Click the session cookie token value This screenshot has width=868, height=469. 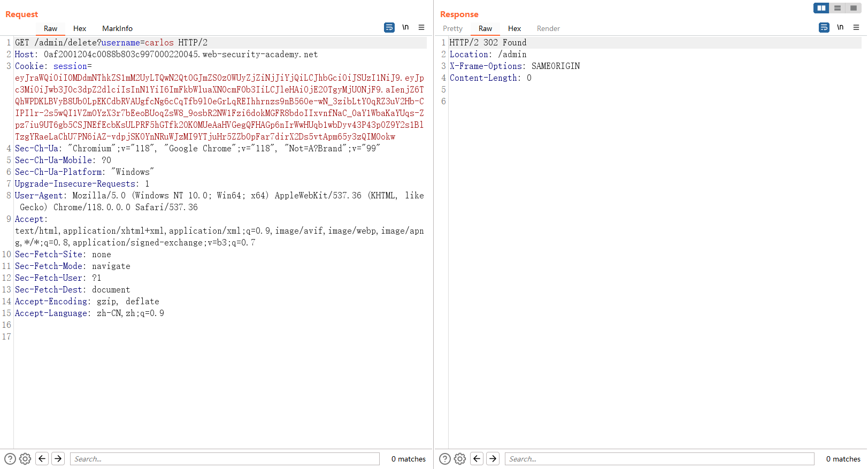tap(219, 107)
